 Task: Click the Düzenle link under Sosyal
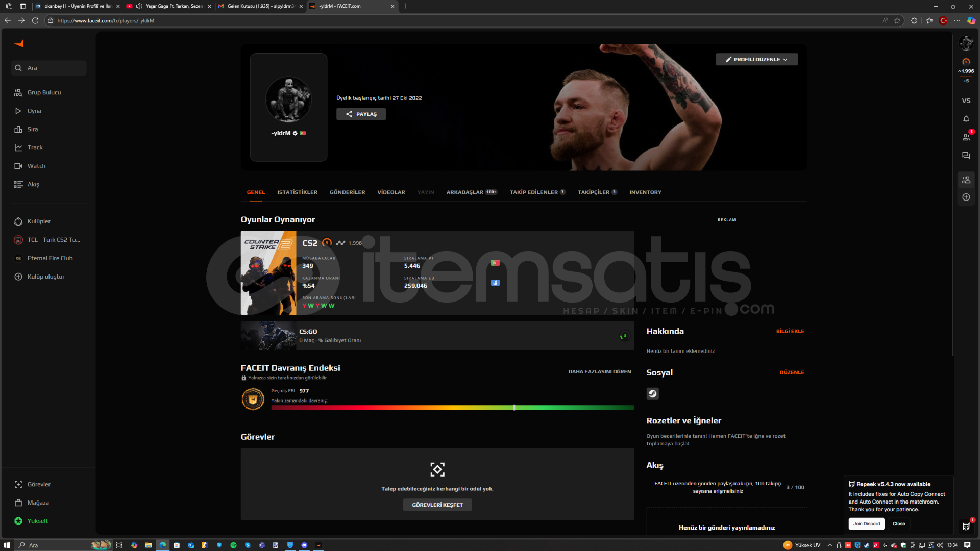(x=792, y=372)
